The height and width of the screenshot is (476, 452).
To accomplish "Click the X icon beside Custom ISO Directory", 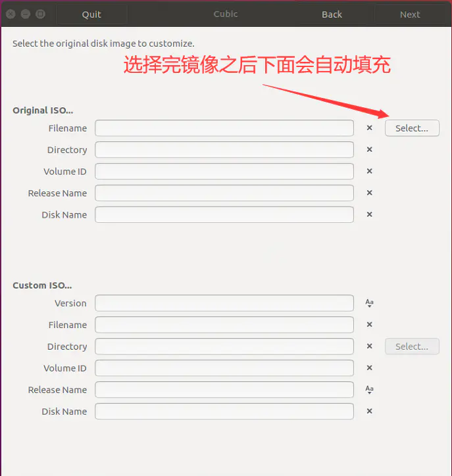I will pyautogui.click(x=369, y=346).
